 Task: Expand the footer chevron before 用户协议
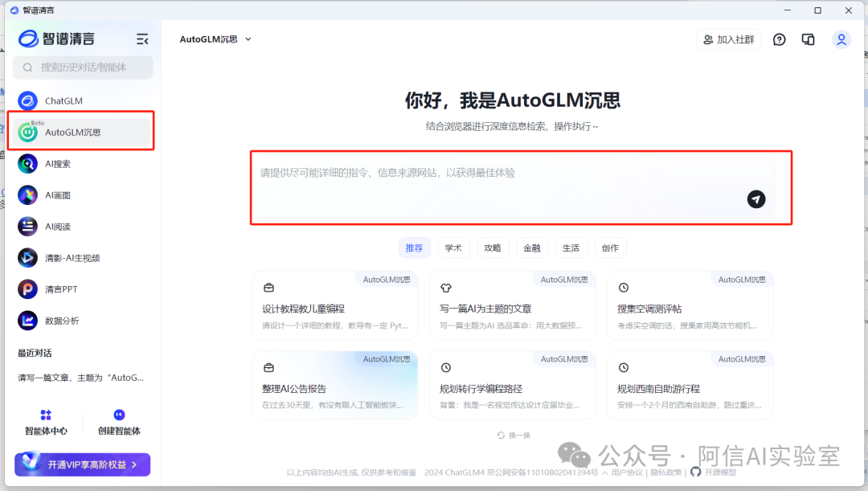[605, 473]
